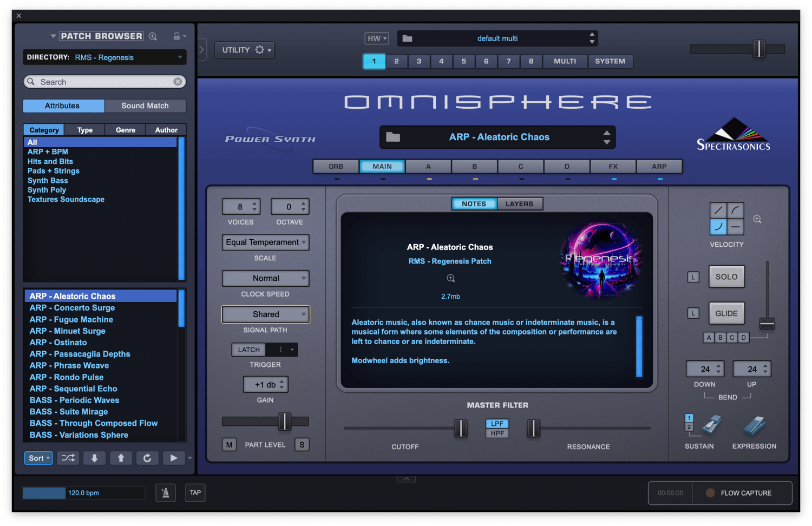This screenshot has width=812, height=526.
Task: Expand the lower panel chevron
Action: 406,479
